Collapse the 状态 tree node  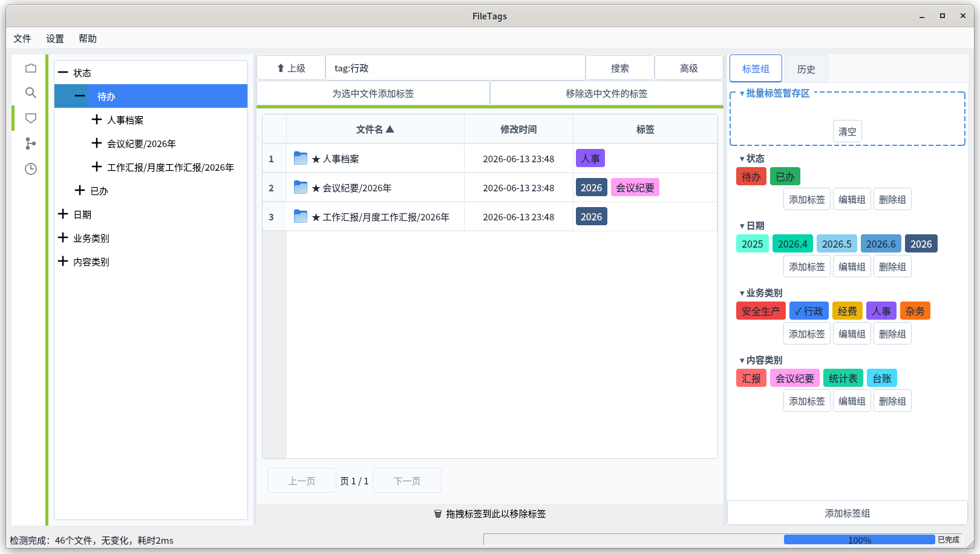63,73
